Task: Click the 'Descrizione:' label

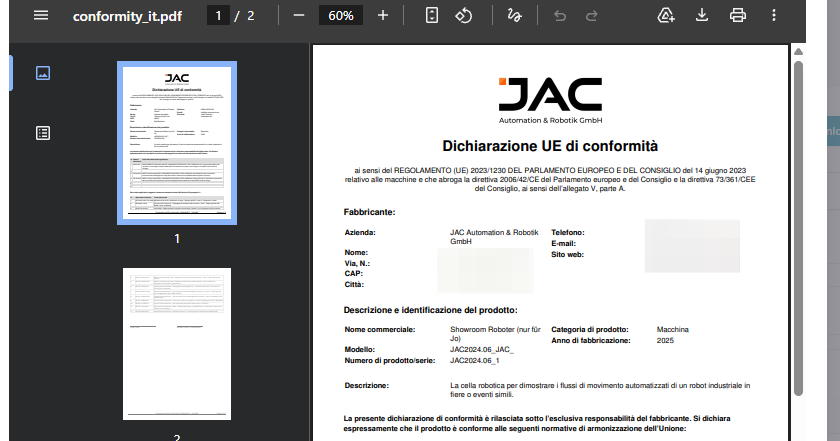Action: [366, 386]
